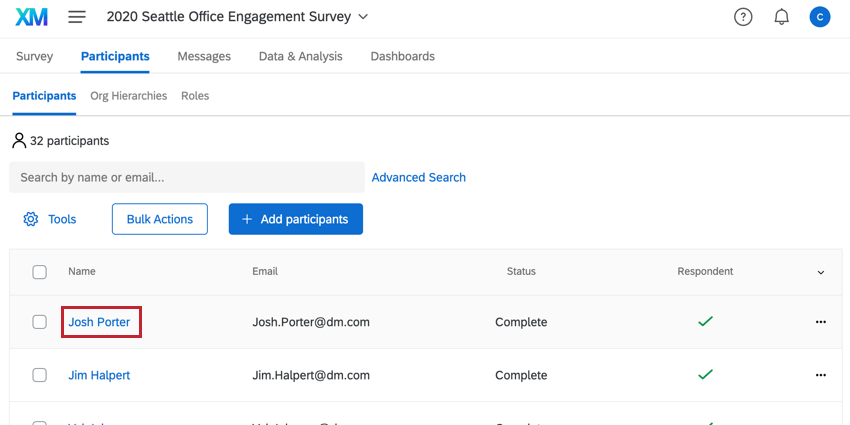
Task: Toggle the select-all participants checkbox
Action: pos(40,272)
